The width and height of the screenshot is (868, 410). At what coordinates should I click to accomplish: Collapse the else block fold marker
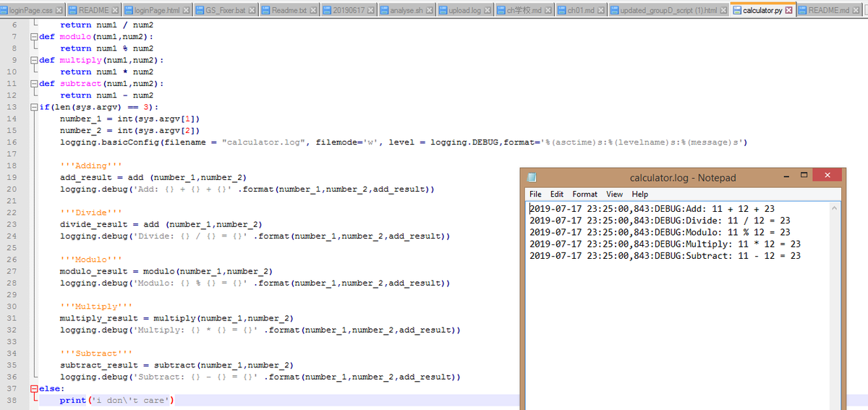pos(33,388)
